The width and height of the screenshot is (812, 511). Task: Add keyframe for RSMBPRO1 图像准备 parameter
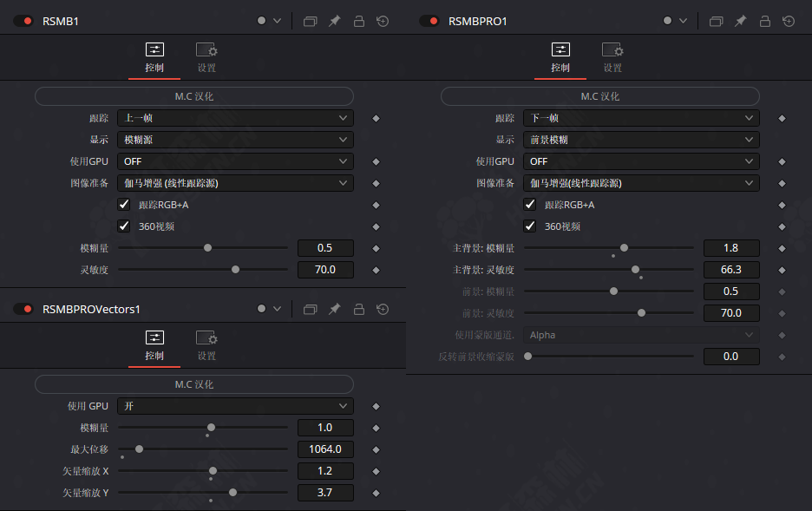click(782, 184)
